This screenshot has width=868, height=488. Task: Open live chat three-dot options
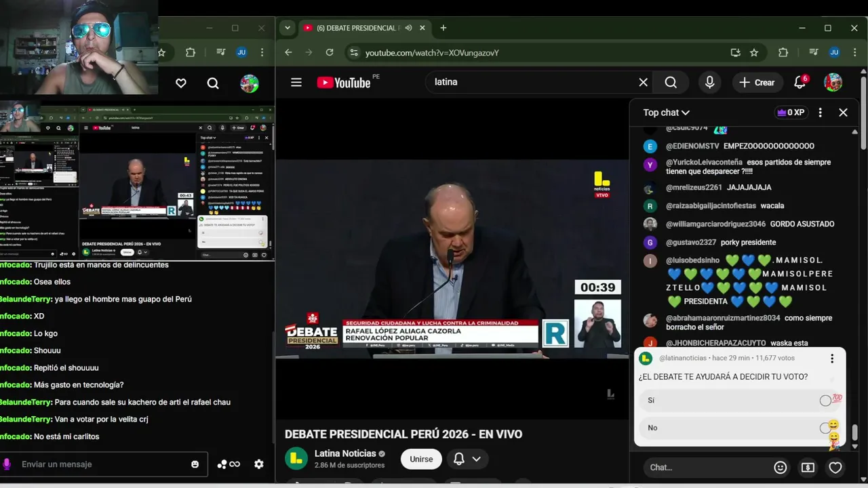coord(820,113)
